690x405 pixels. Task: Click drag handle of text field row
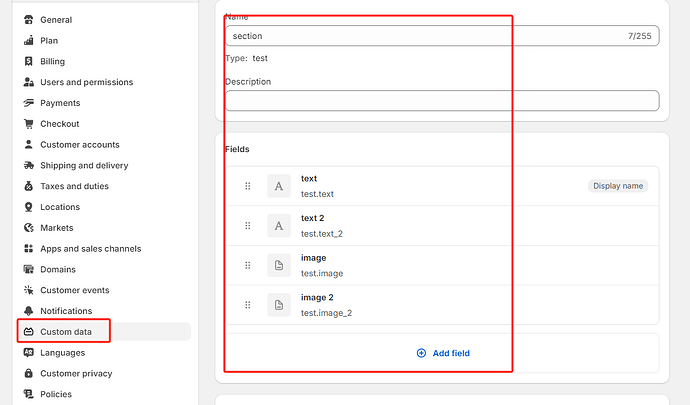(248, 186)
